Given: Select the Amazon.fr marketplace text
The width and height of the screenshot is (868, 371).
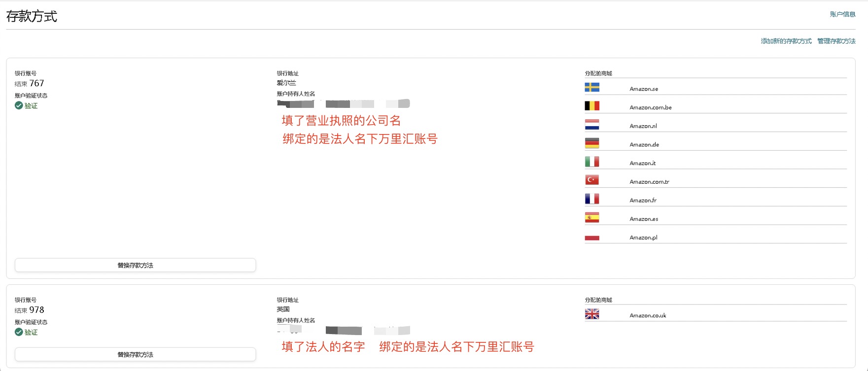Looking at the screenshot, I should (643, 201).
